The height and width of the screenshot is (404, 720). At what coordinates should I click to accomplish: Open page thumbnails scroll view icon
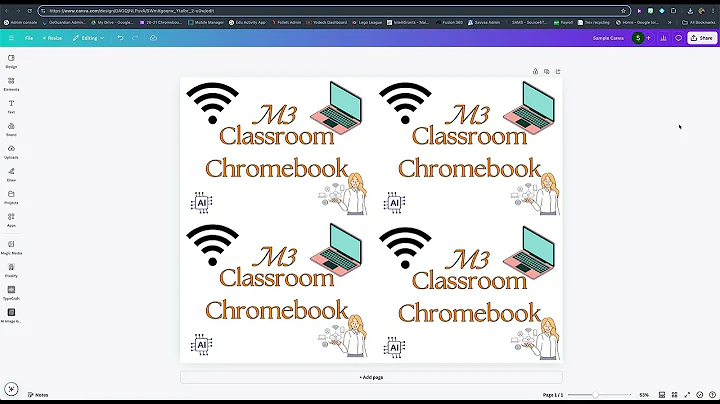tap(662, 395)
